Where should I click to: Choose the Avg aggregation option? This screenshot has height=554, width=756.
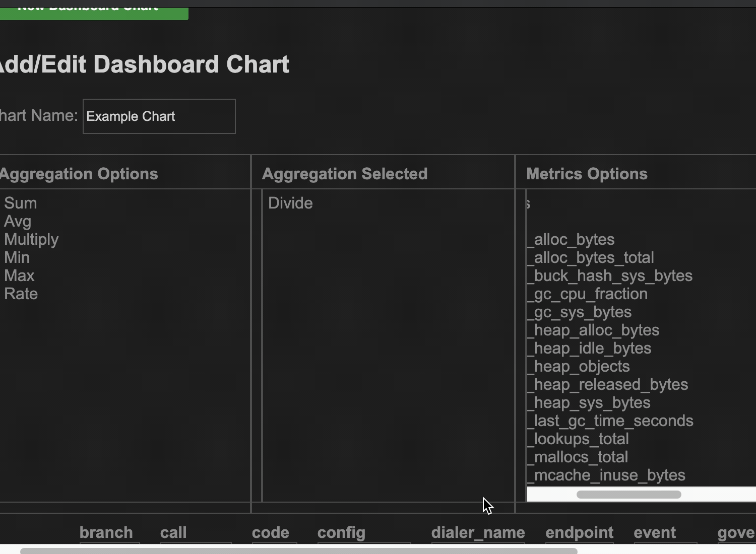(x=18, y=221)
